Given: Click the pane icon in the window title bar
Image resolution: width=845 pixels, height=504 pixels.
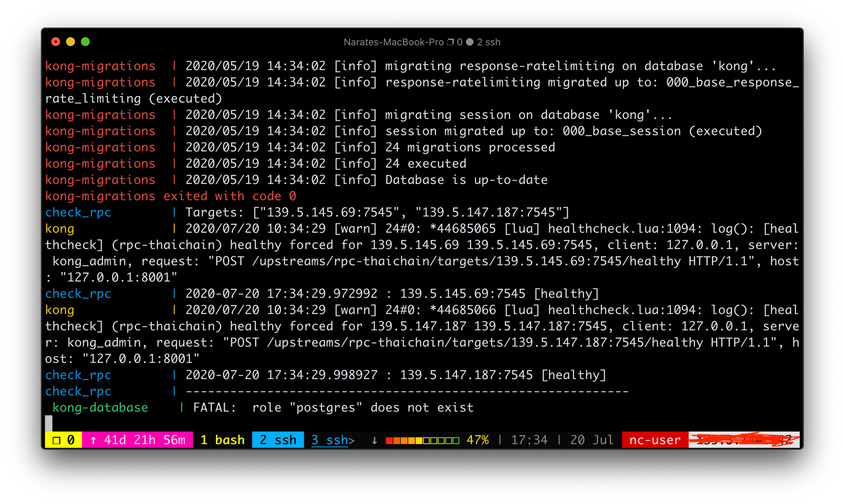Looking at the screenshot, I should click(450, 42).
